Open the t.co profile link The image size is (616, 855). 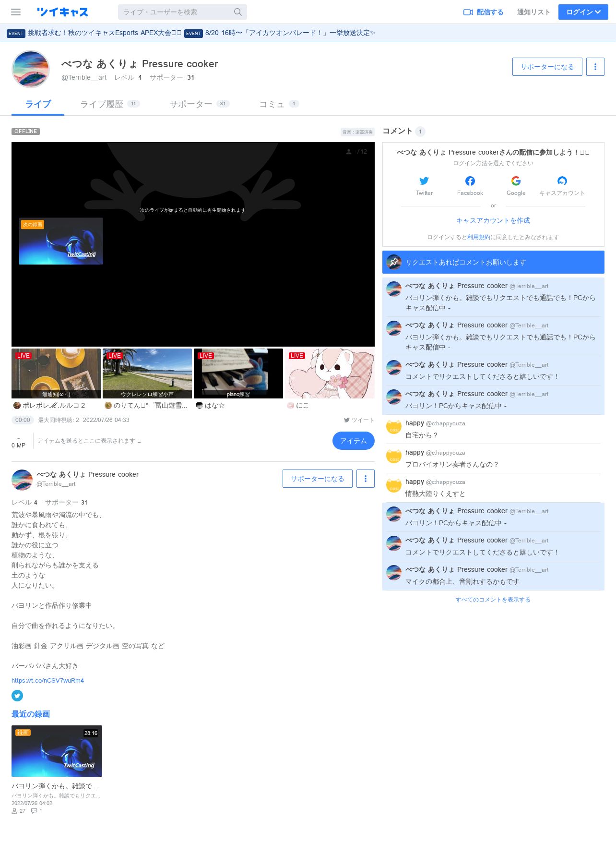(47, 680)
